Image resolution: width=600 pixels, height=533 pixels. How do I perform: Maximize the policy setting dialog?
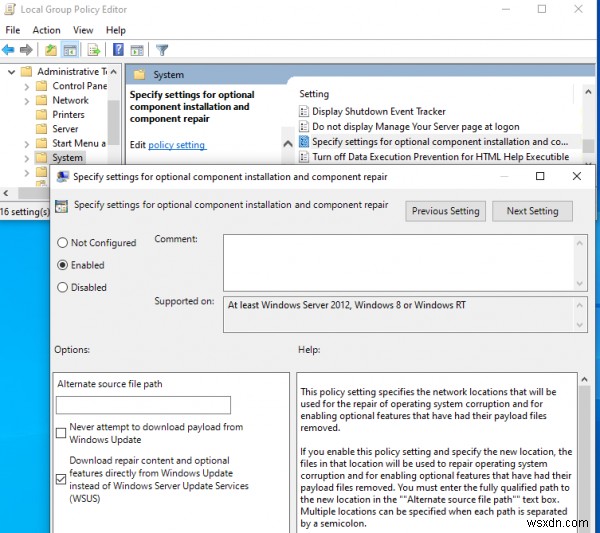pos(540,176)
